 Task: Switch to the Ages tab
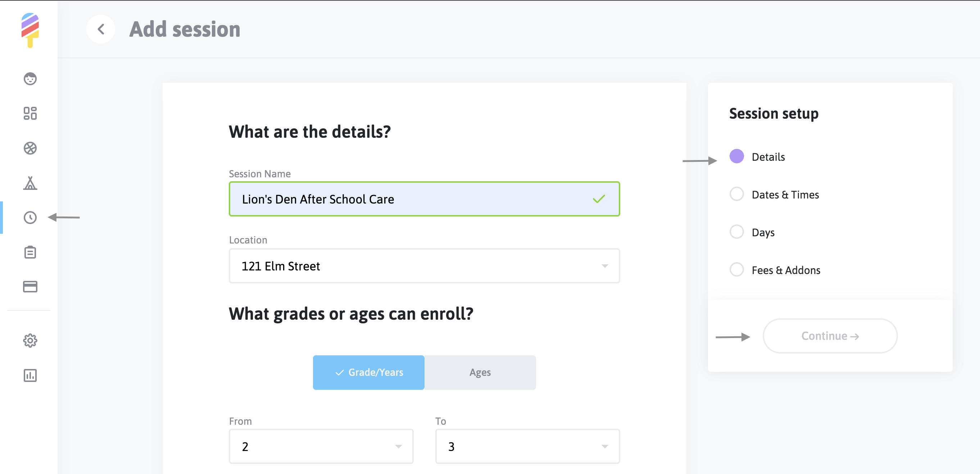coord(480,373)
